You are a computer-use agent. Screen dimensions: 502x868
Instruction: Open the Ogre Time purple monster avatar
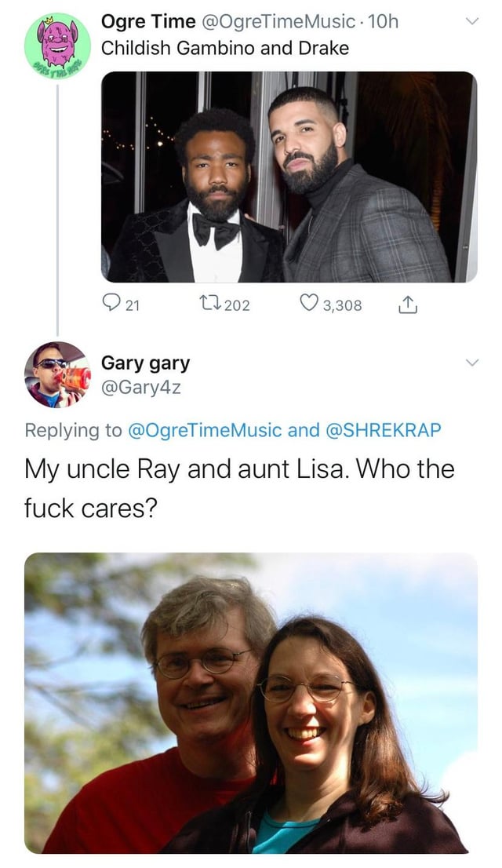coord(57,46)
